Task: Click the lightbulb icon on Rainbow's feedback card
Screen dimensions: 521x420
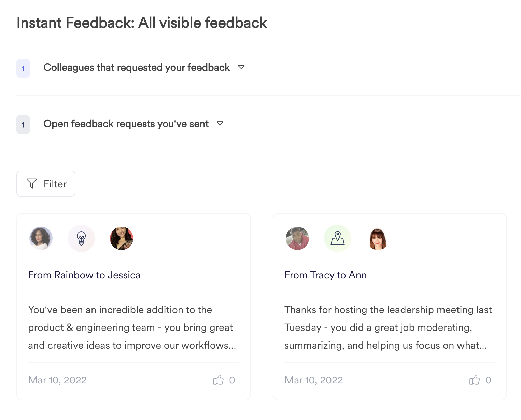Action: pos(81,238)
